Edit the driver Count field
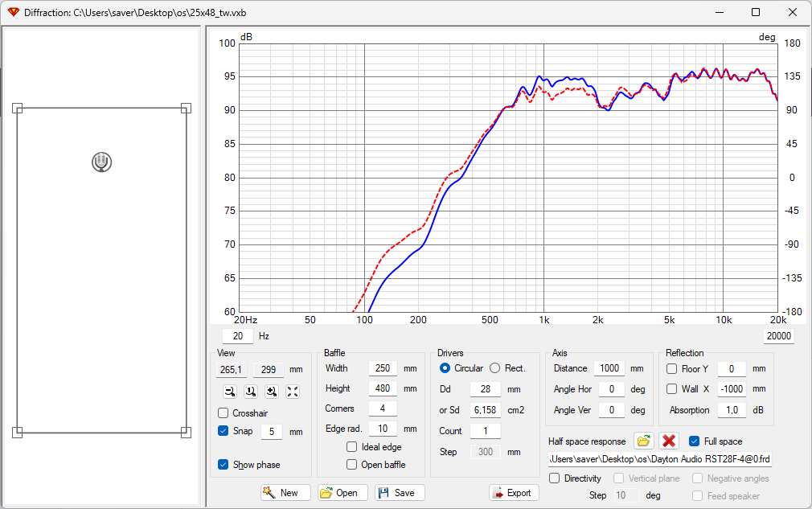Viewport: 812px width, 509px height. (x=486, y=431)
